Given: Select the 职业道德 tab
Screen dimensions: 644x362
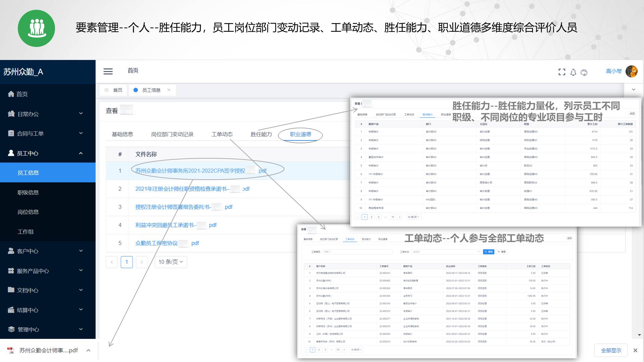Looking at the screenshot, I should (301, 134).
